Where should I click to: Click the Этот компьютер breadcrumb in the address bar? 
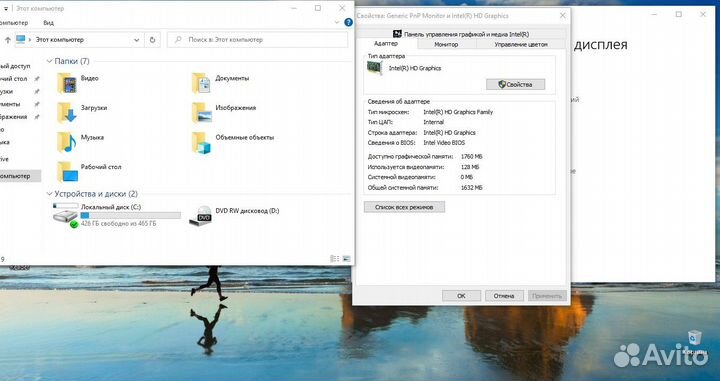coord(59,40)
